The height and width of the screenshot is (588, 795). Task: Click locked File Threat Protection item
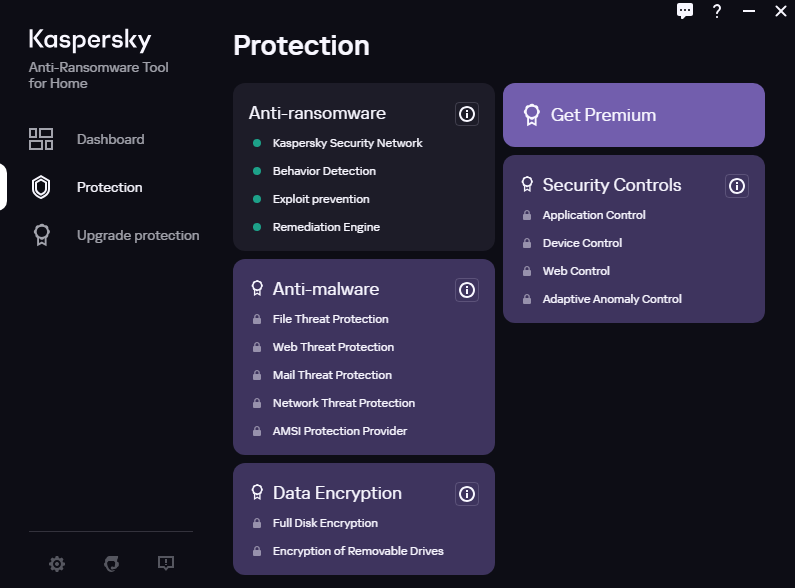pos(330,319)
